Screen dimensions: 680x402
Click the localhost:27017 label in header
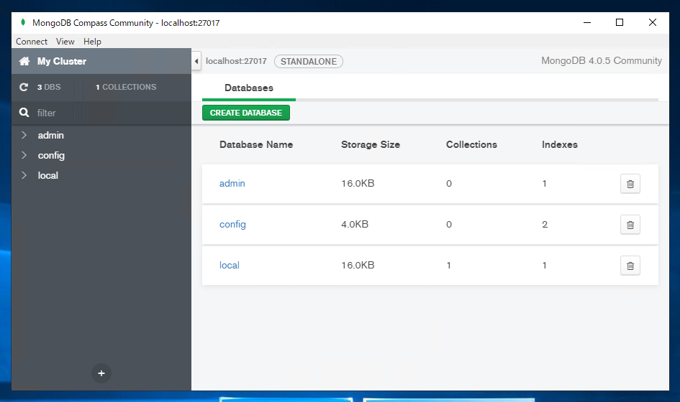coord(236,61)
